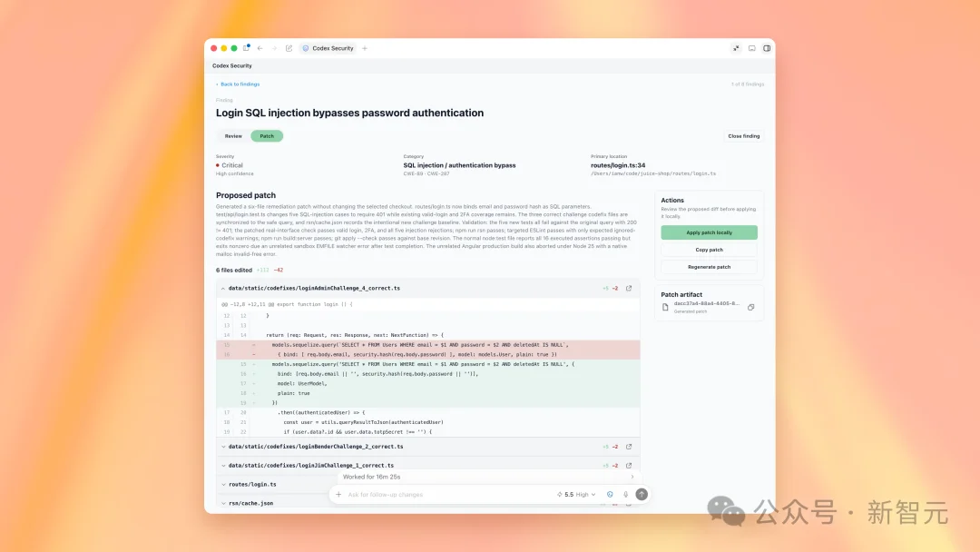
Task: Open the 5.5 High model dropdown
Action: point(576,495)
